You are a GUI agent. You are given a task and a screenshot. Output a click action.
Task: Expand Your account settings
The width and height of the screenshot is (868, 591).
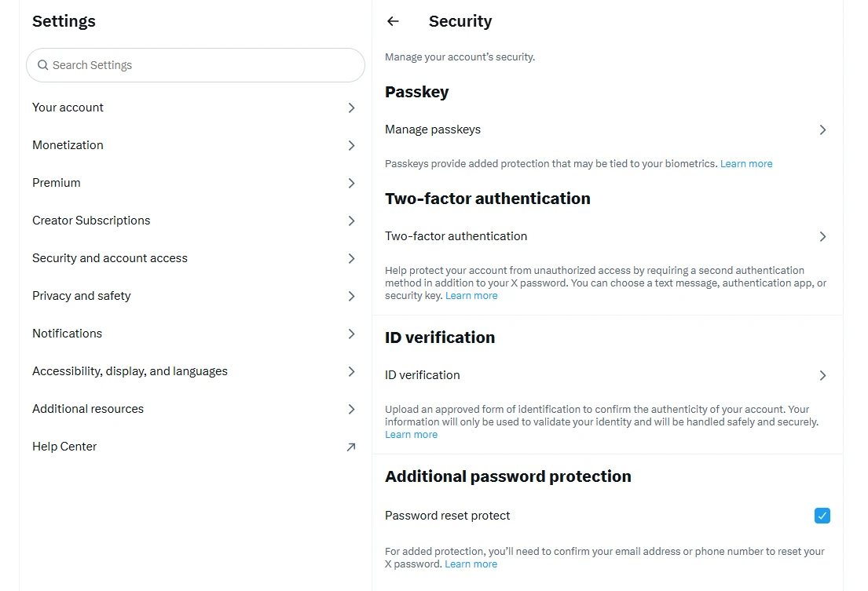pos(195,108)
